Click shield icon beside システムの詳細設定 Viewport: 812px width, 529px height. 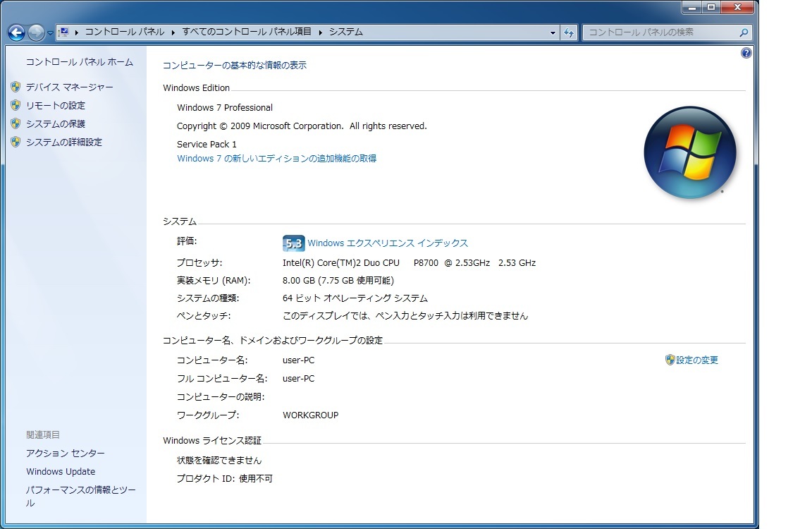16,142
